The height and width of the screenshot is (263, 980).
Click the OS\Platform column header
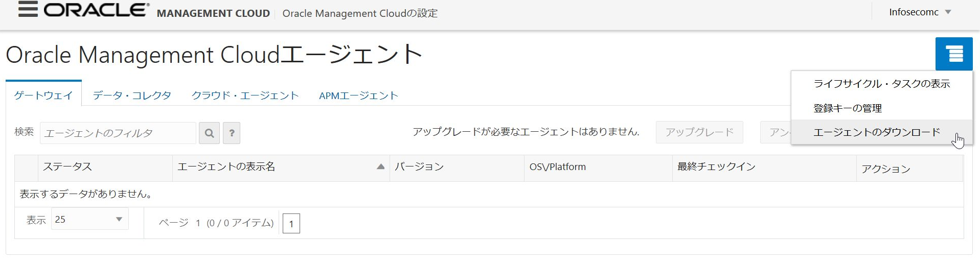(x=598, y=167)
